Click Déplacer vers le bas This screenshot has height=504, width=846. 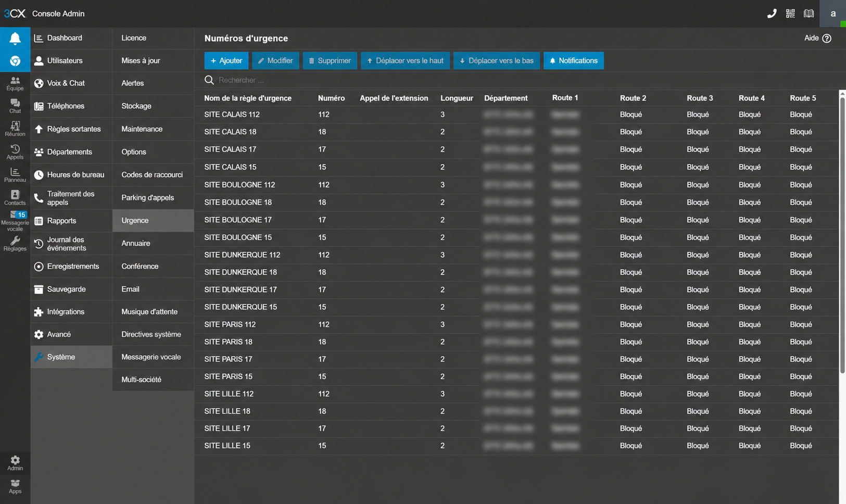pyautogui.click(x=497, y=60)
